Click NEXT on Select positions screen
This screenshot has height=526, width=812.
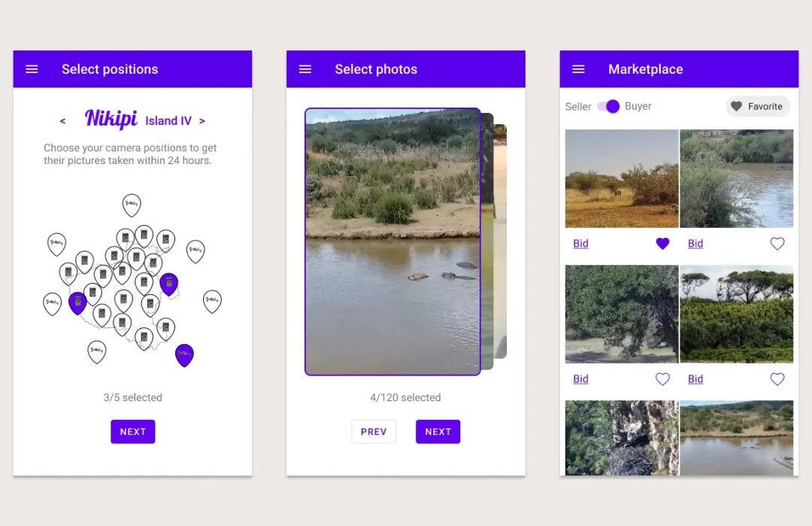pyautogui.click(x=132, y=432)
